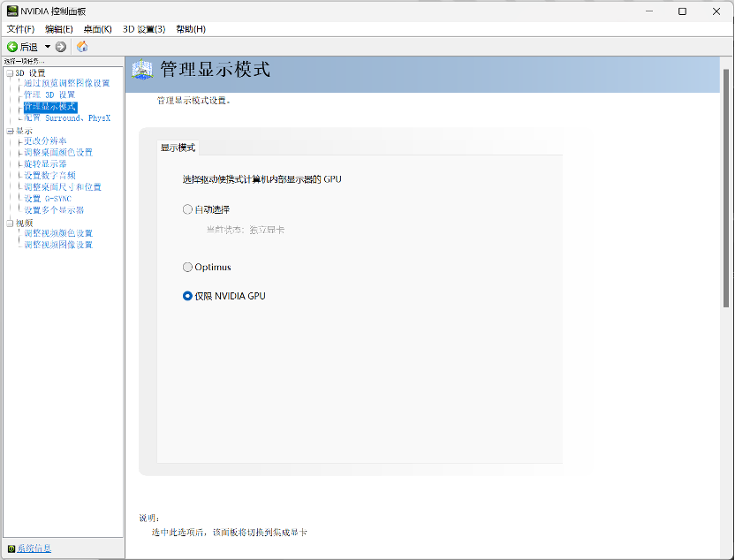This screenshot has width=735, height=560.
Task: Open 调整视频颜色设置 in the tree
Action: (x=58, y=233)
